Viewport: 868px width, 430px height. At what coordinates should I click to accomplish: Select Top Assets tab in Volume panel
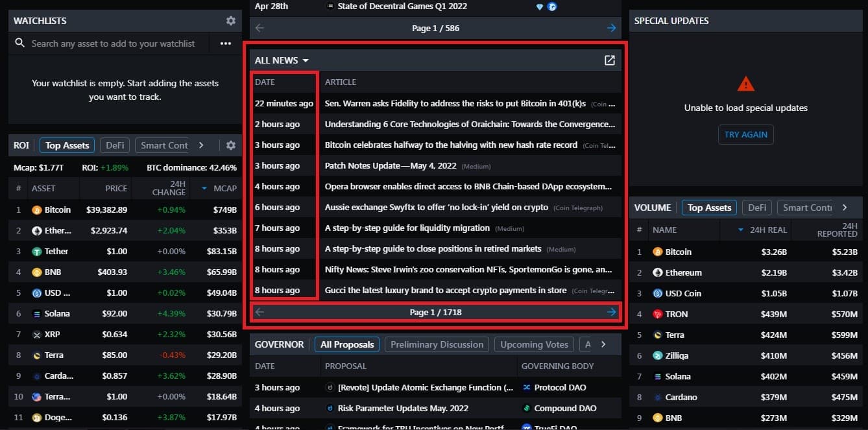pos(709,208)
